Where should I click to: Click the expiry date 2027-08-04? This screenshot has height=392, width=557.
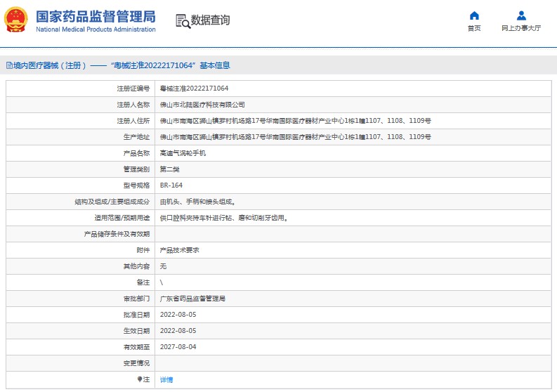click(178, 347)
